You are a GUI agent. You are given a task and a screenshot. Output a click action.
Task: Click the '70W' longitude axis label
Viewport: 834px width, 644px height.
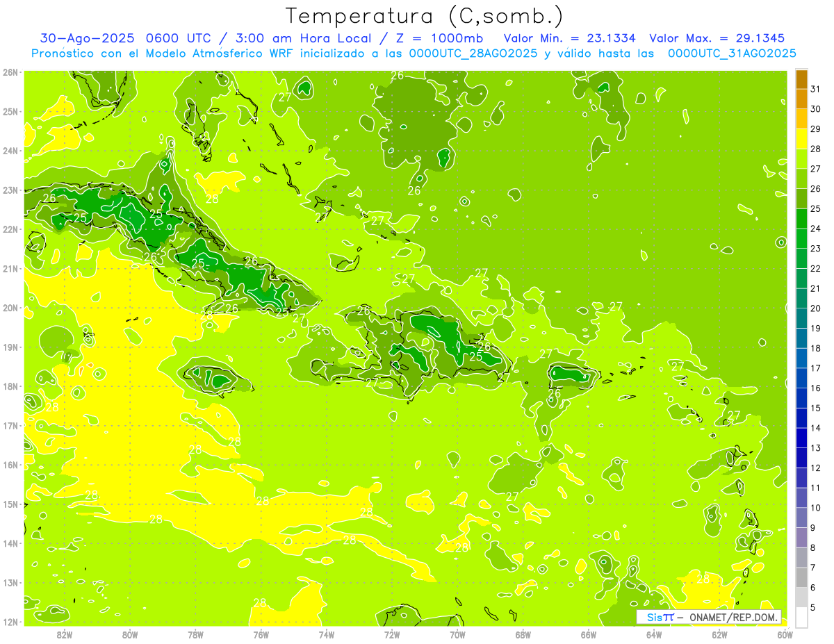coord(457,634)
